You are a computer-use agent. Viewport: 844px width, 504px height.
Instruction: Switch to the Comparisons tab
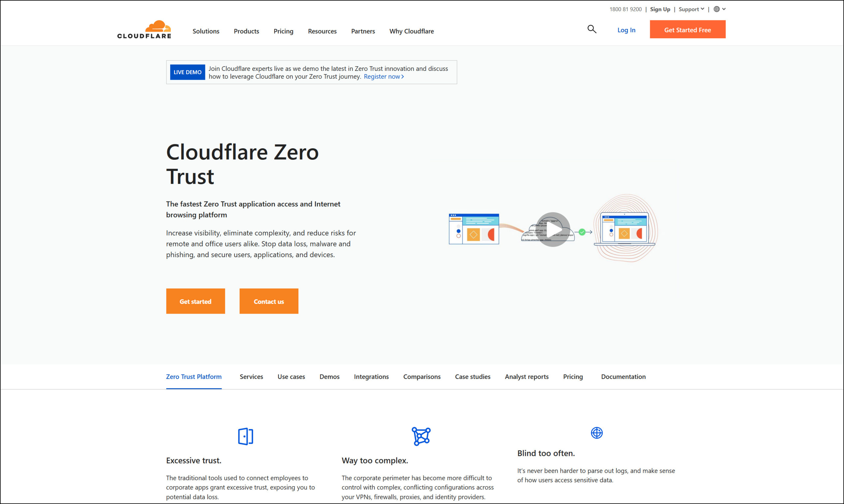(x=422, y=377)
